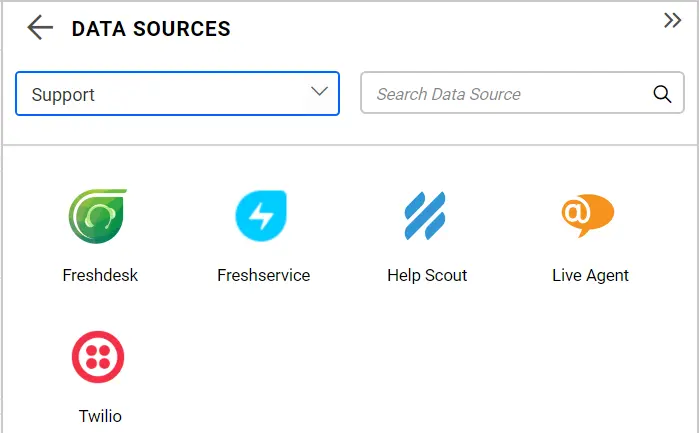Select the Freshdesk green headset icon

pos(98,217)
